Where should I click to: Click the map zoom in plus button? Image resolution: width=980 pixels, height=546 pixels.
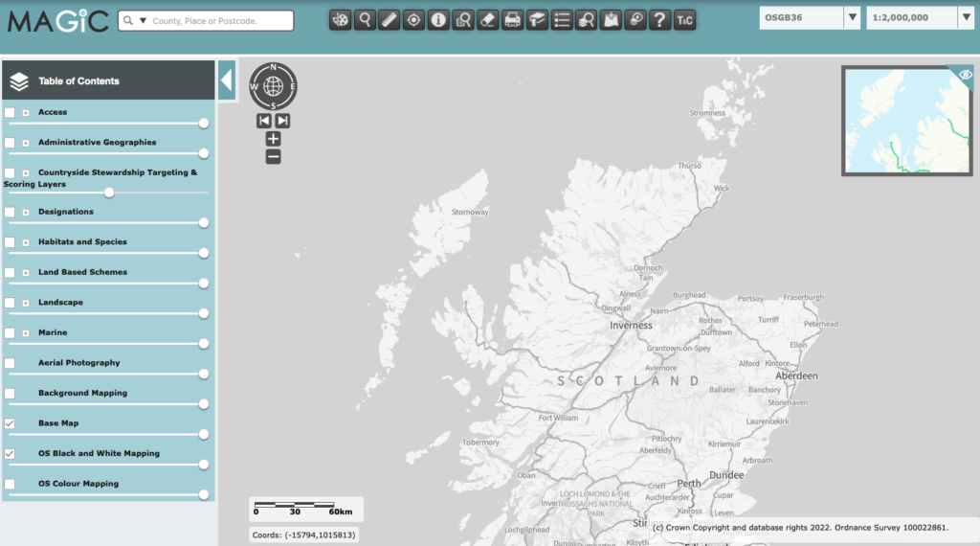point(273,139)
